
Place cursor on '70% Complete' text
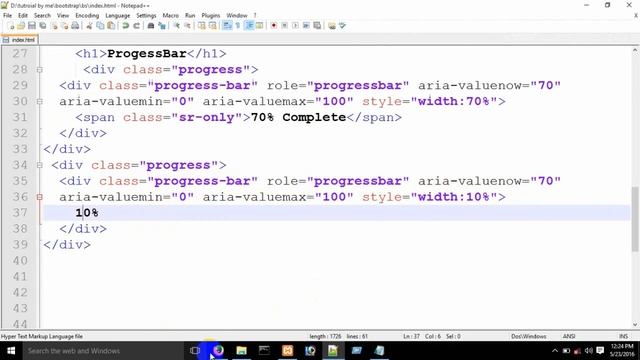point(298,118)
